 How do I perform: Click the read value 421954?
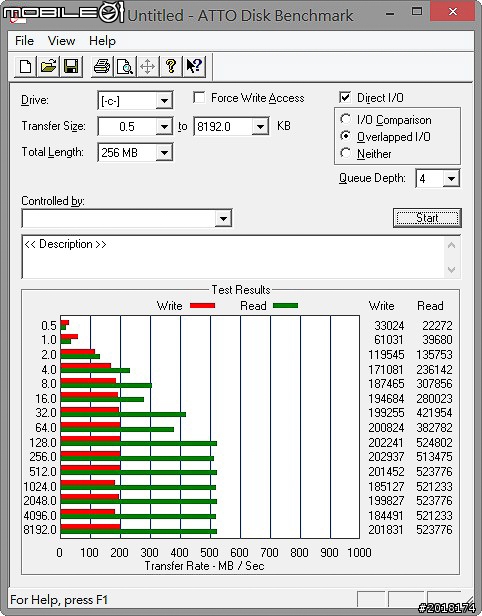pos(434,412)
